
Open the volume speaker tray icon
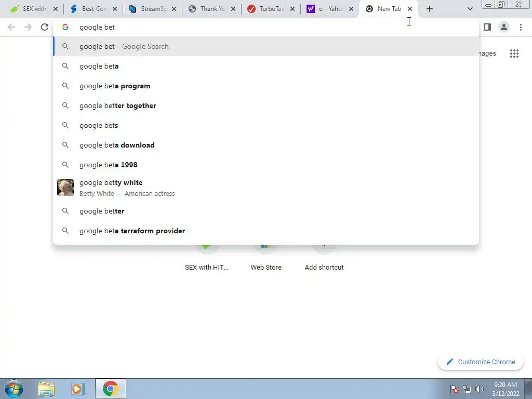click(480, 389)
